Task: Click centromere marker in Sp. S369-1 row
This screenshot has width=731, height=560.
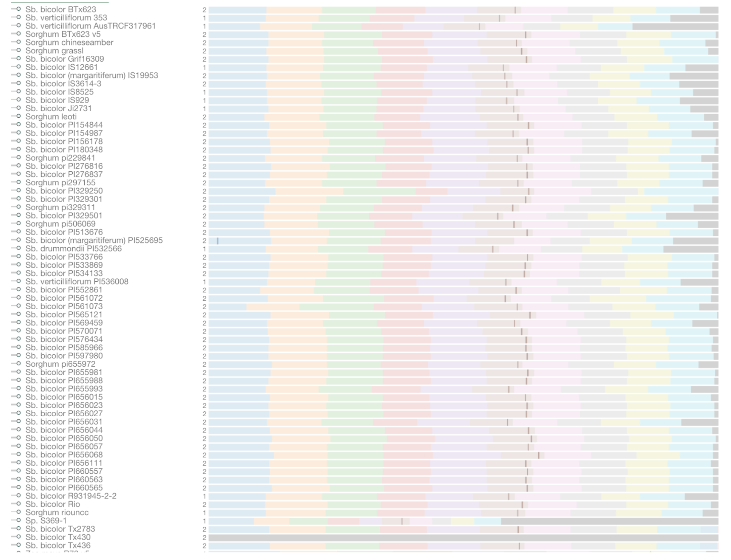Action: click(x=402, y=521)
